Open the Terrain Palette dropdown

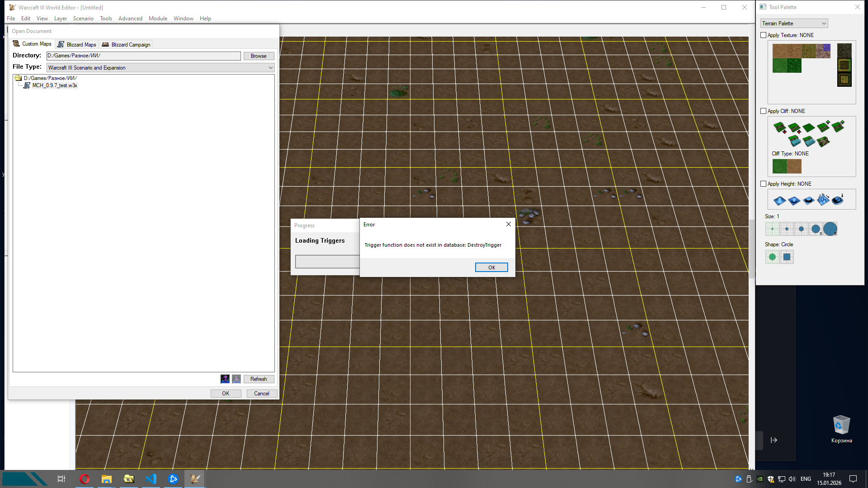794,23
